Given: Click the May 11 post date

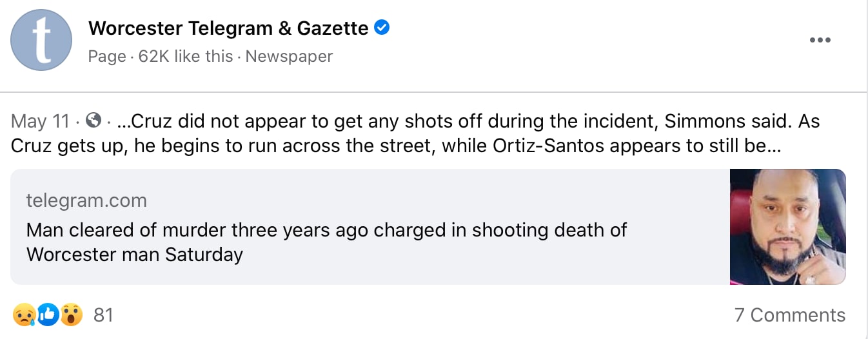Looking at the screenshot, I should pyautogui.click(x=41, y=121).
